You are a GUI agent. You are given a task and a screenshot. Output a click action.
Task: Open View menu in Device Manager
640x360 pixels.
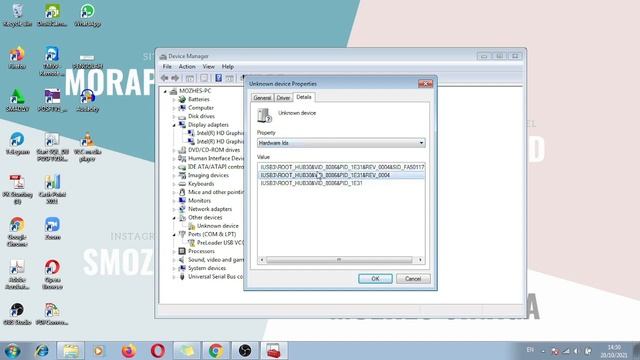click(x=209, y=67)
